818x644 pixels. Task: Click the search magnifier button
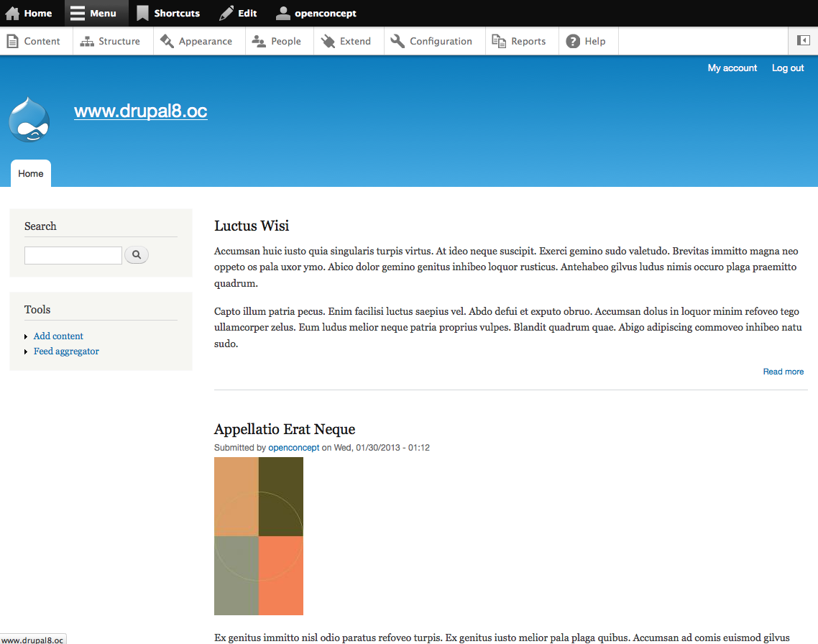tap(136, 254)
